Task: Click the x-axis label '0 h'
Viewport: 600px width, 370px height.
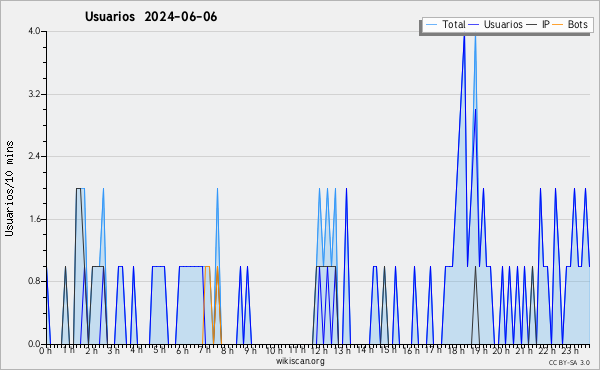Action: 46,351
